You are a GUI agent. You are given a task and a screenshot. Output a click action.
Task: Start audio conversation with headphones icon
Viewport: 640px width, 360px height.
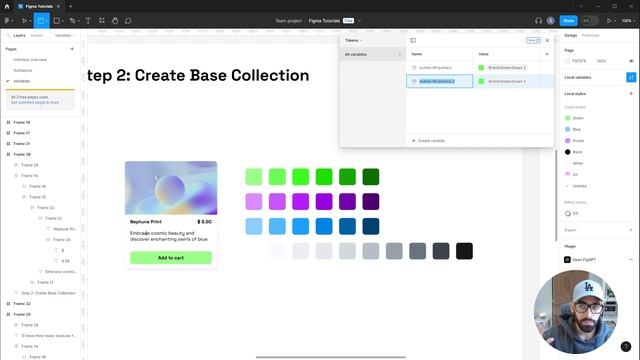(x=538, y=21)
